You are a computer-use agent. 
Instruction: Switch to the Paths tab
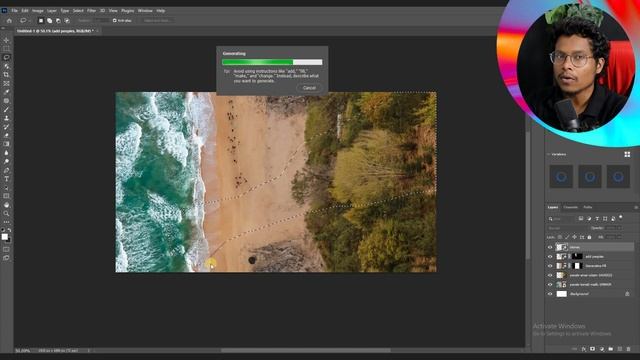tap(588, 207)
